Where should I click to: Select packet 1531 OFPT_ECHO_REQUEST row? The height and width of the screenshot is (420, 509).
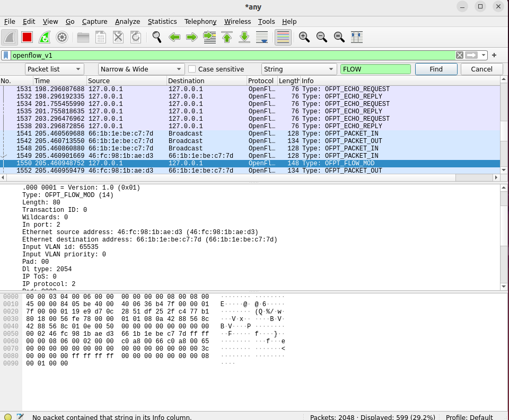(x=250, y=89)
